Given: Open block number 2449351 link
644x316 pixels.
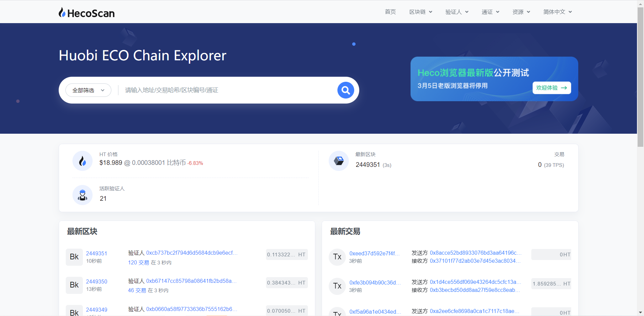Looking at the screenshot, I should [x=97, y=253].
